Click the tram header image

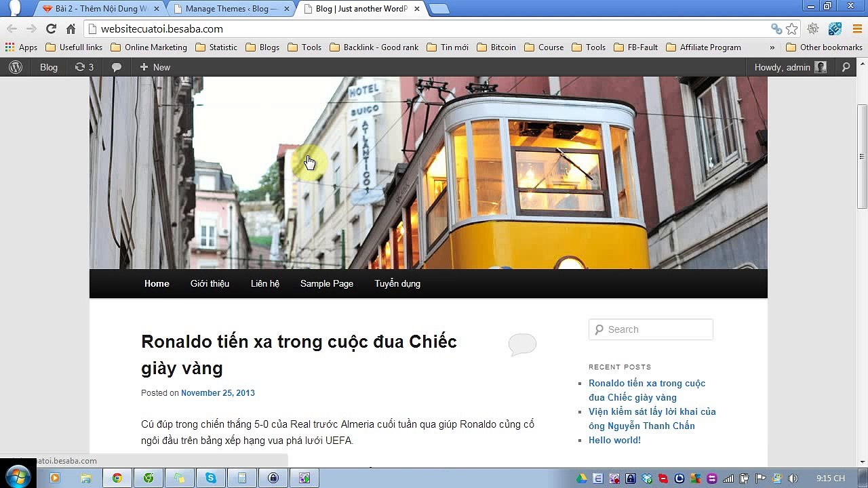tap(429, 173)
